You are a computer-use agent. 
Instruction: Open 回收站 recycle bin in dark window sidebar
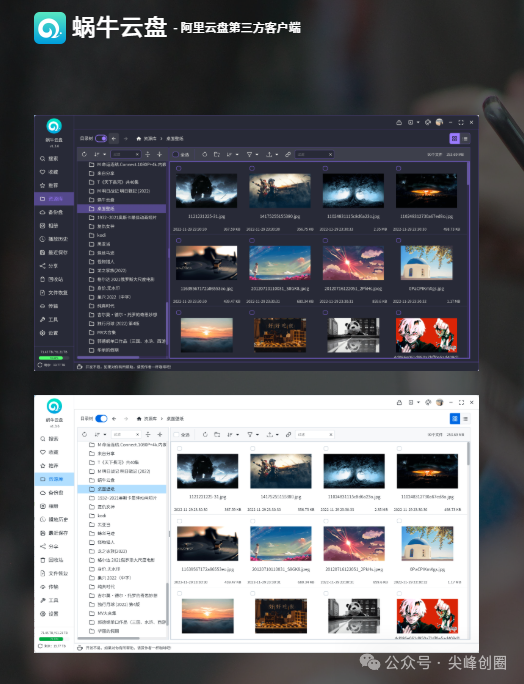pyautogui.click(x=51, y=279)
